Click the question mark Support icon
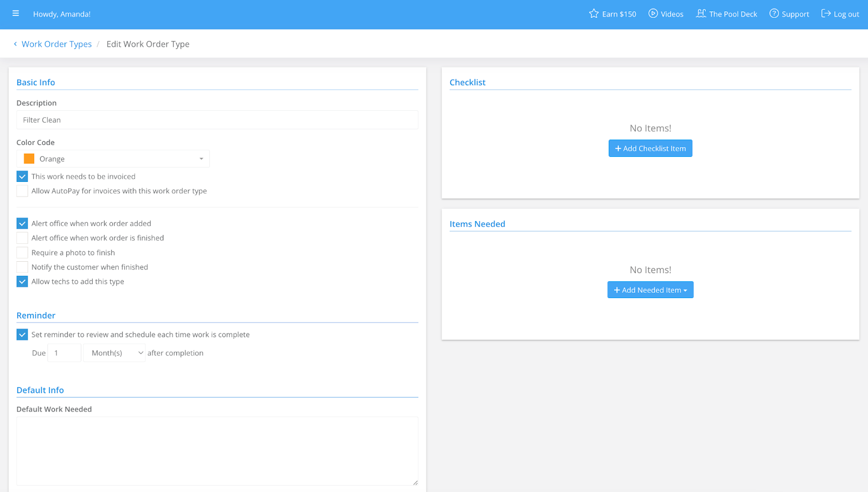Screen dimensions: 868x492 [774, 14]
